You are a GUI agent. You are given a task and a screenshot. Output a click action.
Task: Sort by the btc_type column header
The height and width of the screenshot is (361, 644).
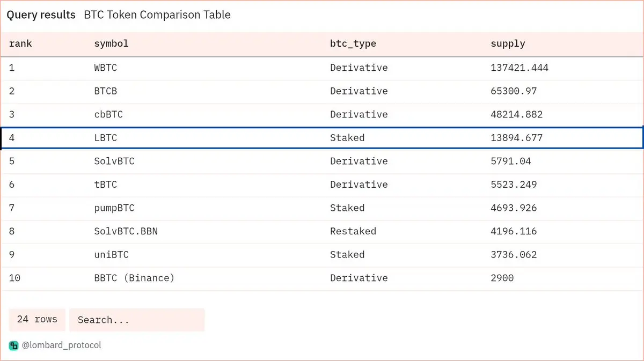click(x=353, y=44)
